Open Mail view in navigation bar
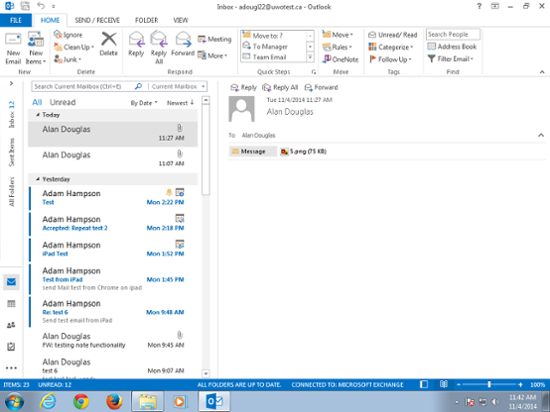The width and height of the screenshot is (550, 412). [11, 282]
